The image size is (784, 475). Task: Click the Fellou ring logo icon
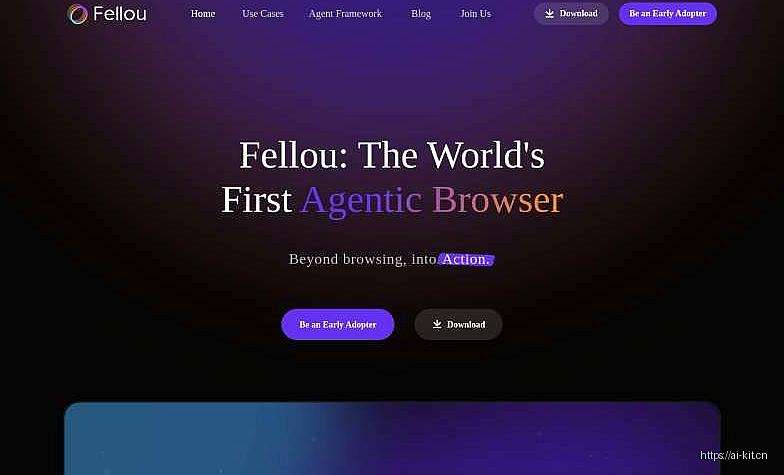tap(77, 14)
